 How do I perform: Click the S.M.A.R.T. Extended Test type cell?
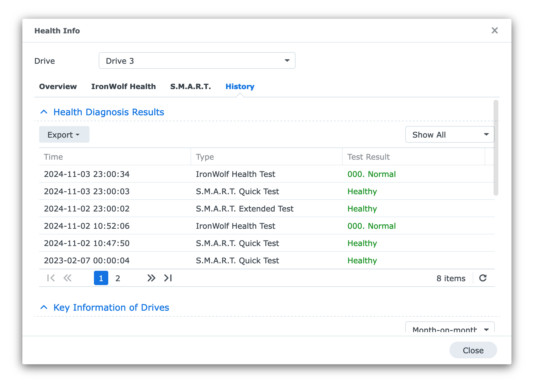(245, 209)
